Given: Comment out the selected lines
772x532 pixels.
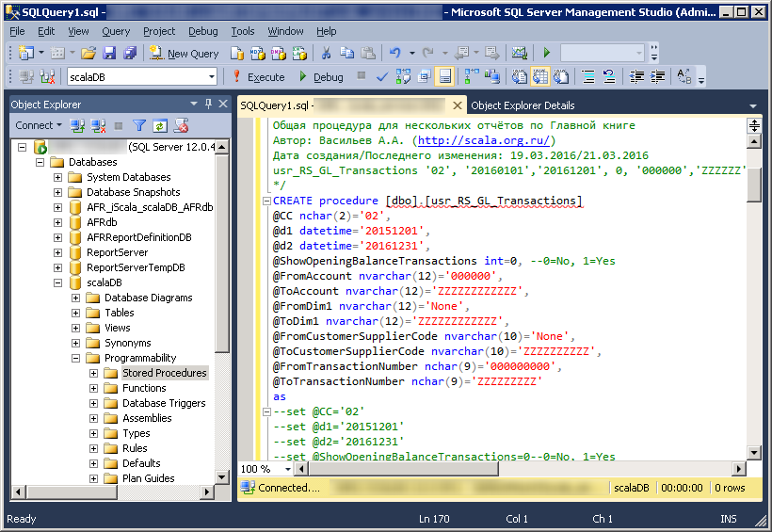Looking at the screenshot, I should pyautogui.click(x=588, y=77).
